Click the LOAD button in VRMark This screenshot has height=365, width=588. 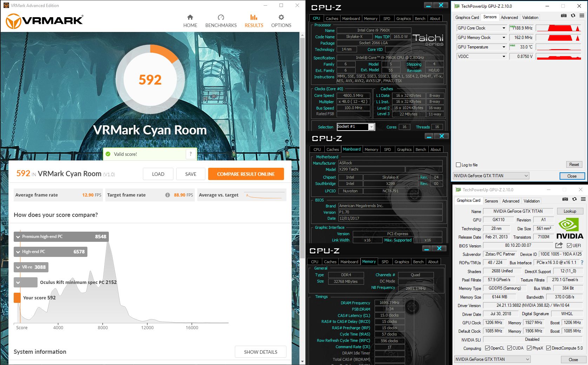[158, 174]
